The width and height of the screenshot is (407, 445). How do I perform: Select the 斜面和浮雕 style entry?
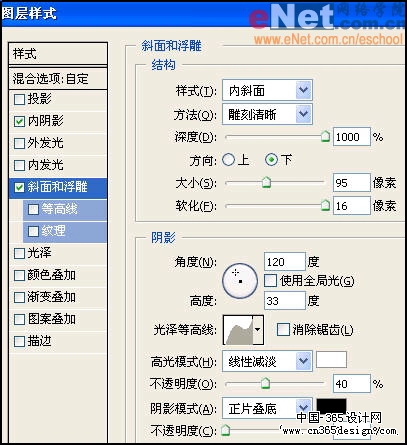point(58,187)
